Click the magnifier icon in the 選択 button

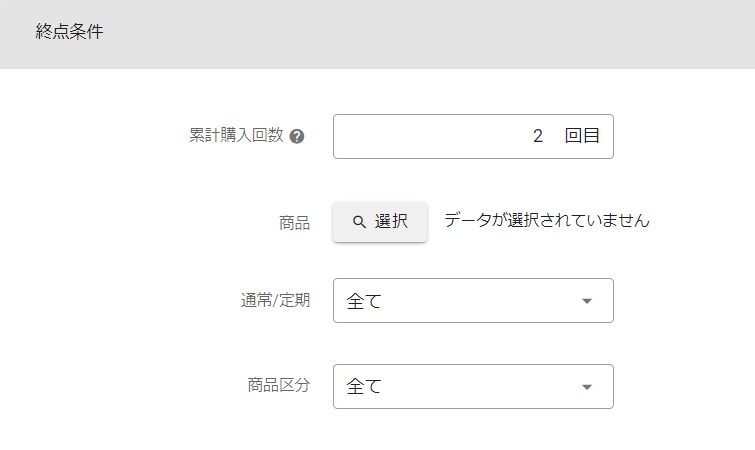tap(359, 222)
